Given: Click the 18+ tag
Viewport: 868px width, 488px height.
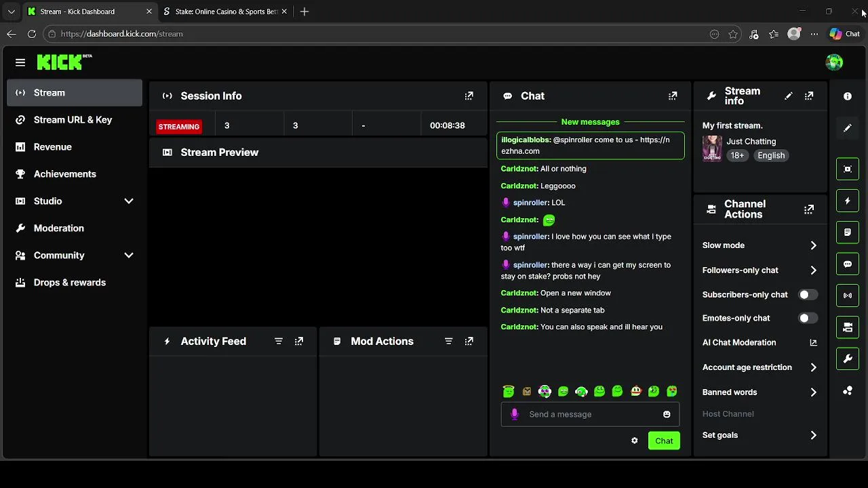Looking at the screenshot, I should [737, 155].
